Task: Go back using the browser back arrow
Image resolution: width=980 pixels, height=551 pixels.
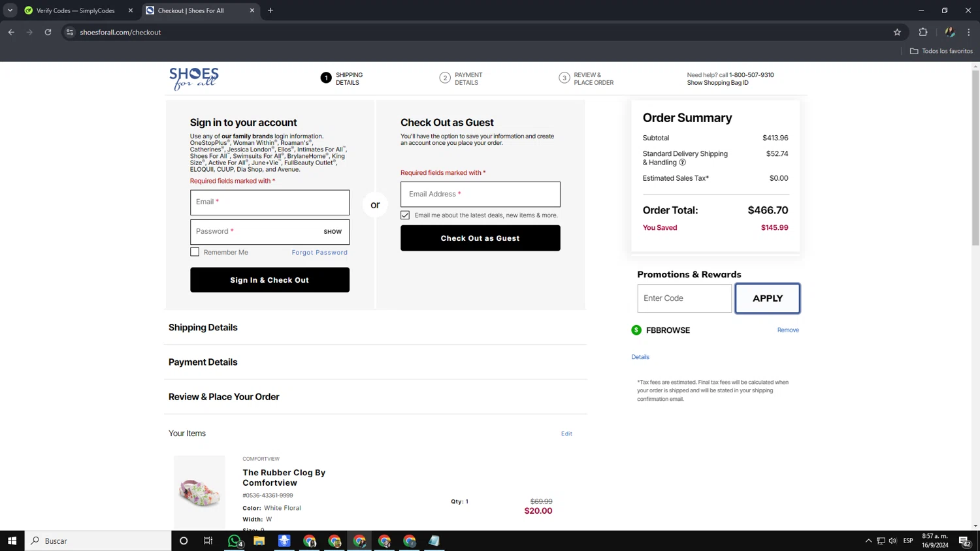Action: pyautogui.click(x=11, y=32)
